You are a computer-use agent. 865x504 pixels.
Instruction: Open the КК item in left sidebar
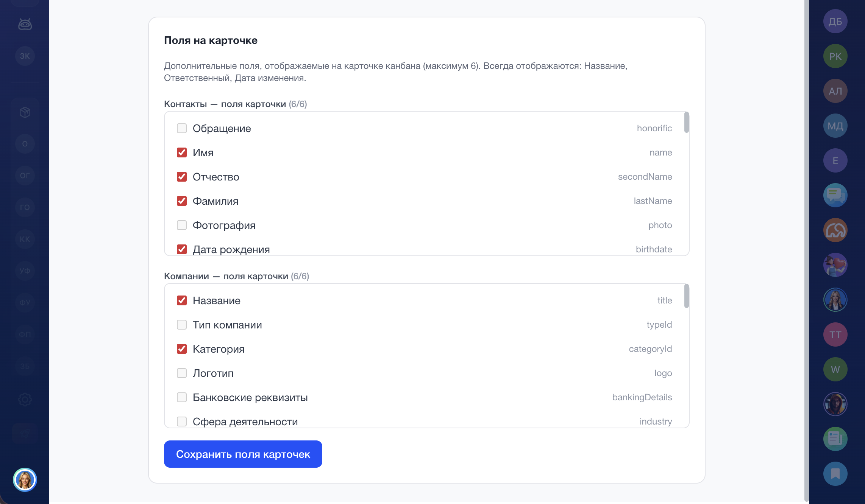[x=25, y=239]
